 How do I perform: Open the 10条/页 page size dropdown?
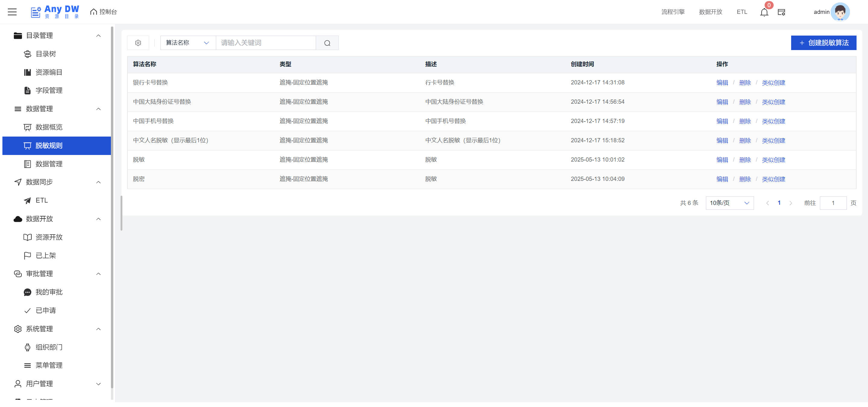pos(729,203)
